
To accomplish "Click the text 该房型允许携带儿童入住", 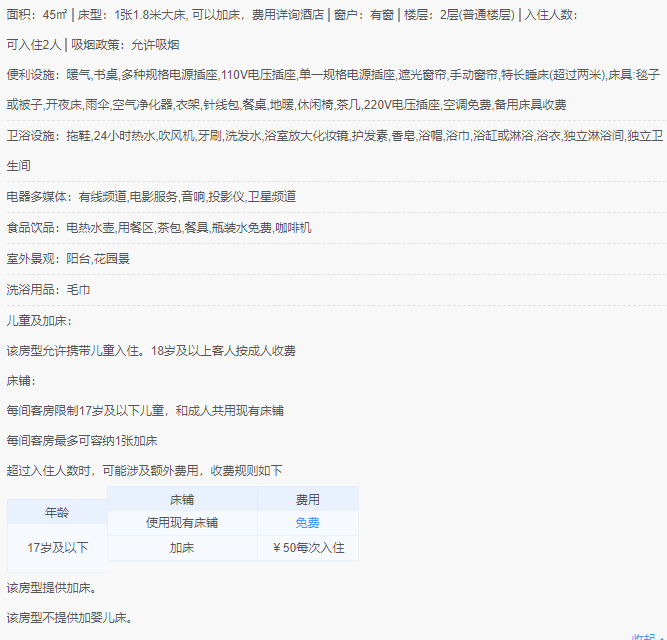I will pyautogui.click(x=75, y=351).
